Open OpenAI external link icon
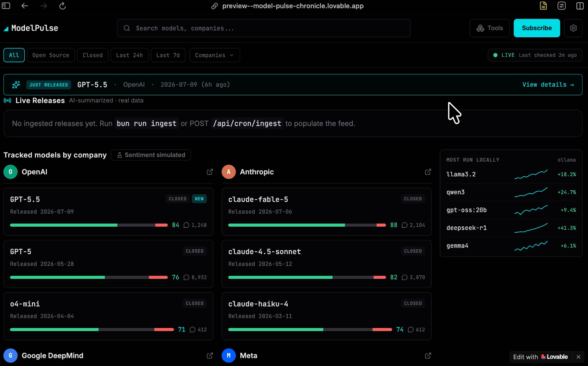Image resolution: width=588 pixels, height=366 pixels. pos(210,172)
